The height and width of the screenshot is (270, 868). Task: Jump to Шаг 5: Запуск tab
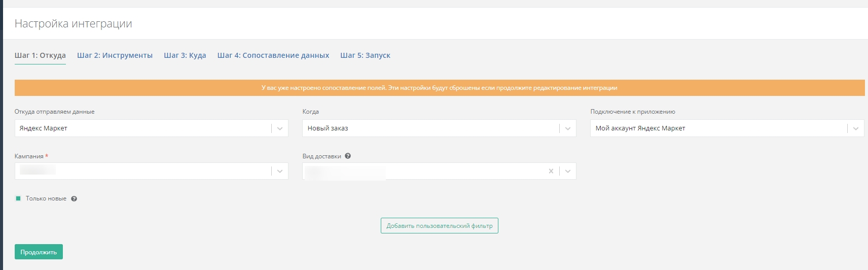(365, 55)
